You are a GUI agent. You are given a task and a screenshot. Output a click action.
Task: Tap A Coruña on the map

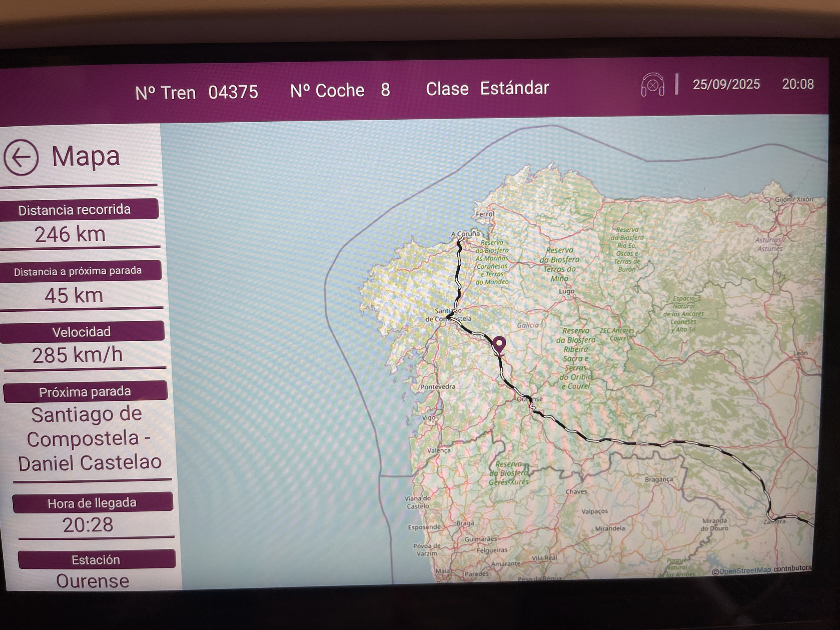(x=465, y=234)
